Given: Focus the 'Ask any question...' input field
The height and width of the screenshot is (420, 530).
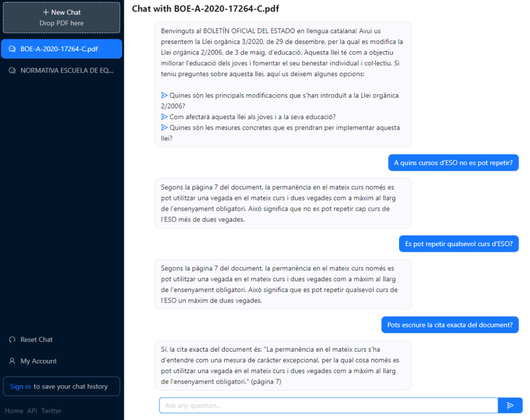Looking at the screenshot, I should point(328,405).
